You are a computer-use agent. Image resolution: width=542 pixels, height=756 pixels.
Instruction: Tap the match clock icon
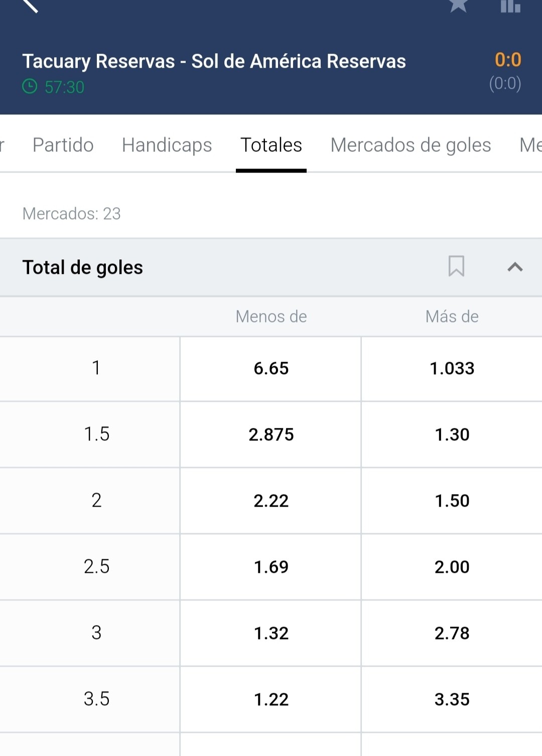[30, 87]
